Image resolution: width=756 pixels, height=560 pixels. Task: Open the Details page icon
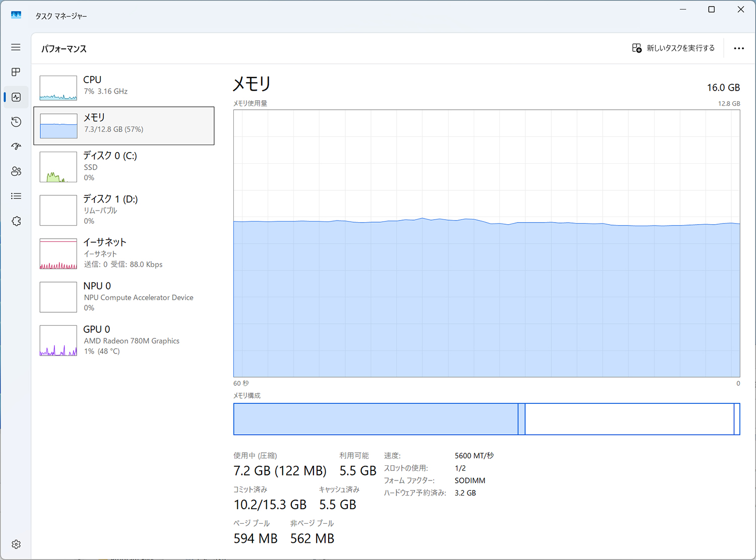[x=16, y=196]
